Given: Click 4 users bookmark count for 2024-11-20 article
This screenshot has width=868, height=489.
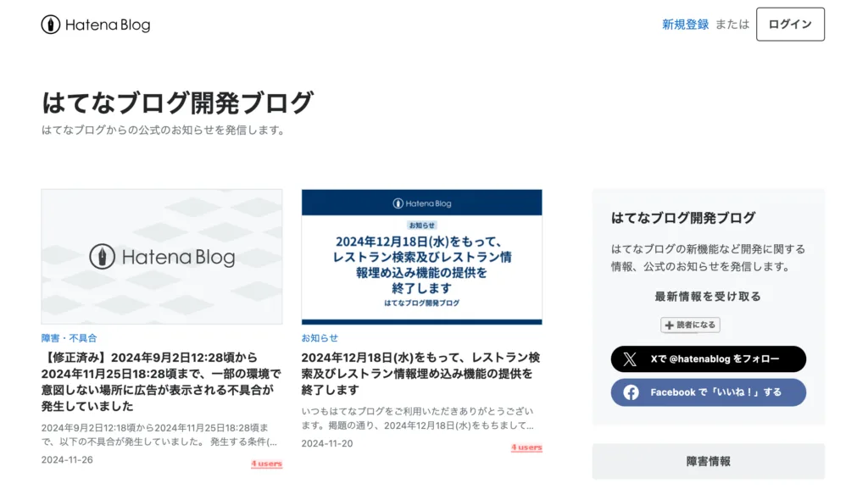Looking at the screenshot, I should point(526,447).
